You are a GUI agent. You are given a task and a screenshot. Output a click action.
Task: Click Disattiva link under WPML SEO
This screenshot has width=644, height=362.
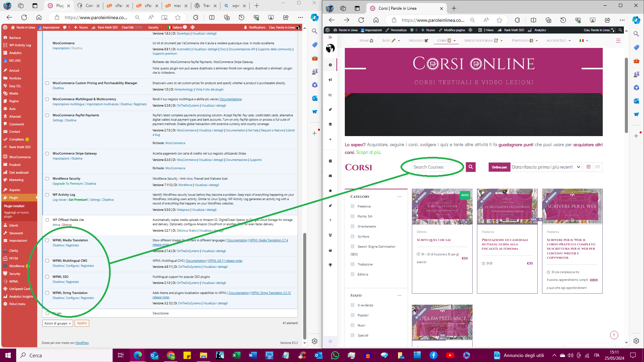click(x=58, y=282)
